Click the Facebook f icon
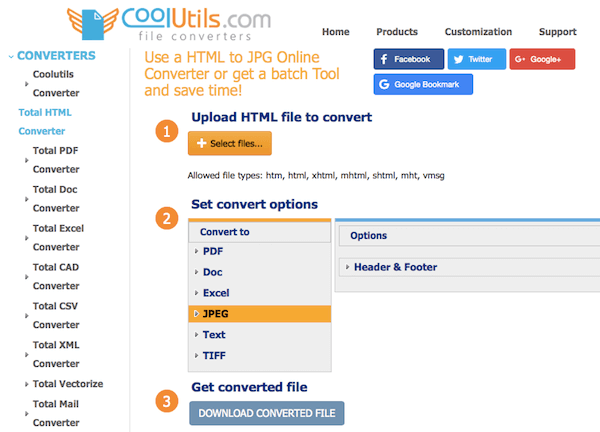This screenshot has width=600, height=432. pyautogui.click(x=384, y=59)
